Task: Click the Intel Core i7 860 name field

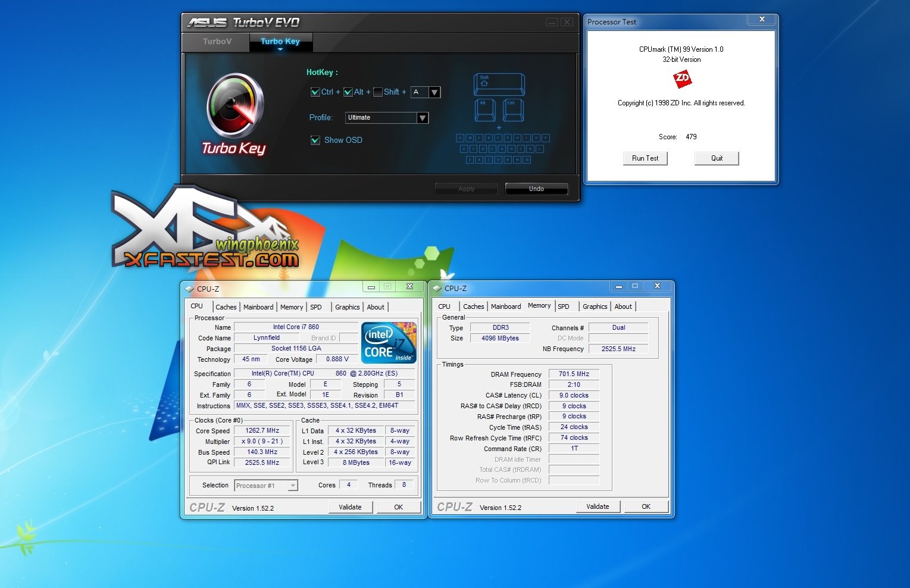Action: point(296,327)
